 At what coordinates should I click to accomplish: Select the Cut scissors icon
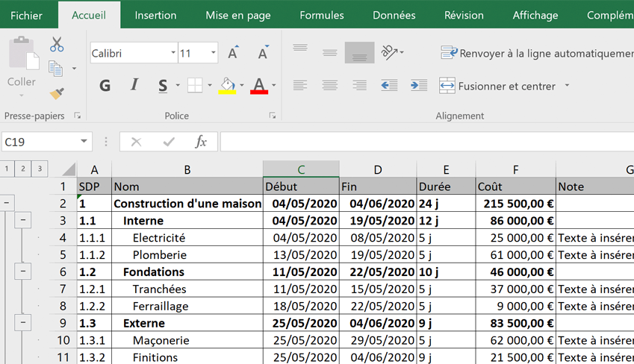tap(57, 45)
